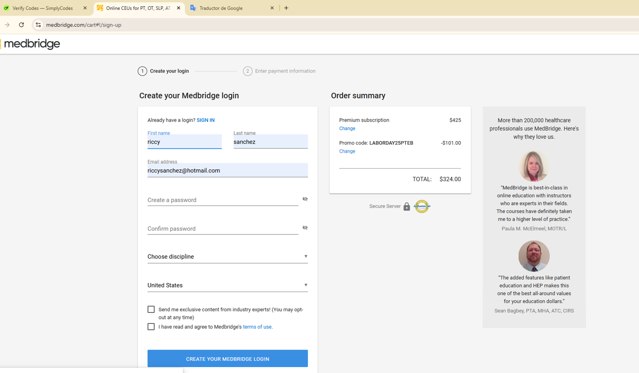Check the agree to terms of use box
This screenshot has height=373, width=639.
[151, 327]
